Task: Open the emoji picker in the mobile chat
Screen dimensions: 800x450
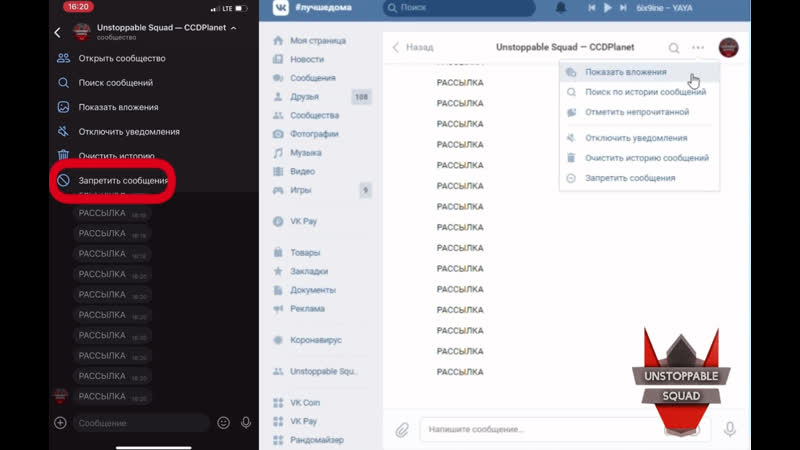Action: 223,423
